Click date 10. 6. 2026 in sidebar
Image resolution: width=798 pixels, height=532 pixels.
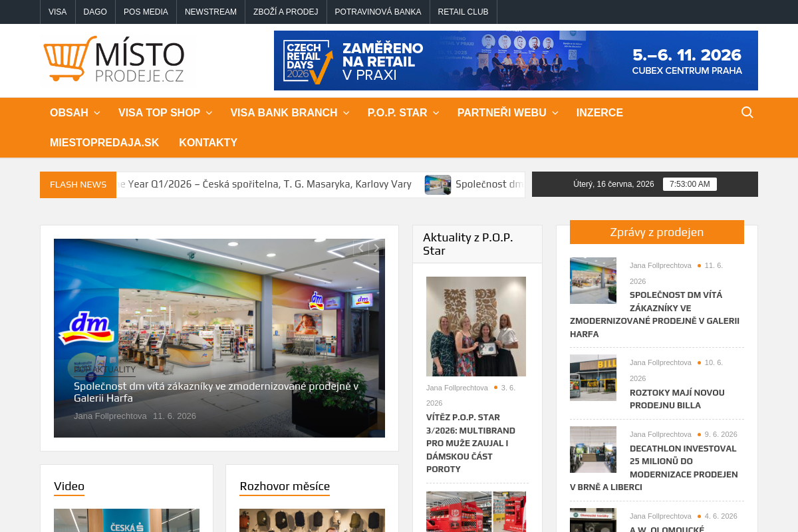[x=676, y=370]
